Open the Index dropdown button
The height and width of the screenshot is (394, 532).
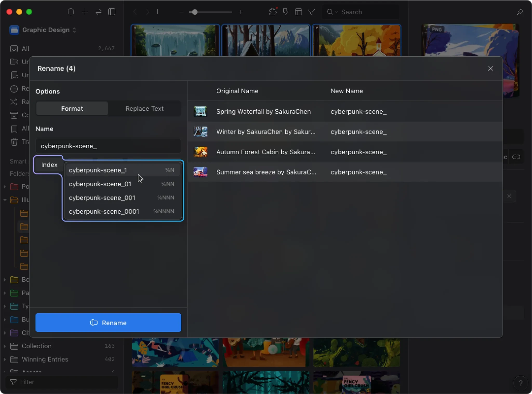pyautogui.click(x=49, y=165)
